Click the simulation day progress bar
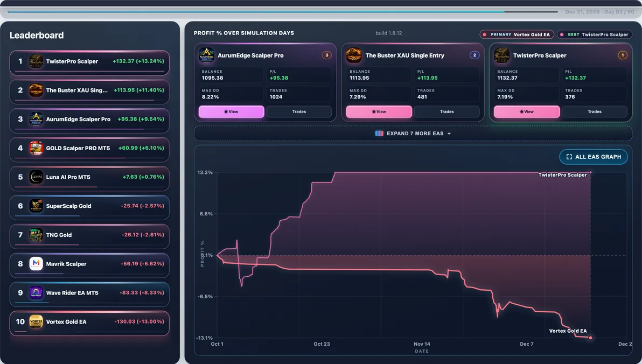Viewport: 642px width, 364px height. pos(283,11)
